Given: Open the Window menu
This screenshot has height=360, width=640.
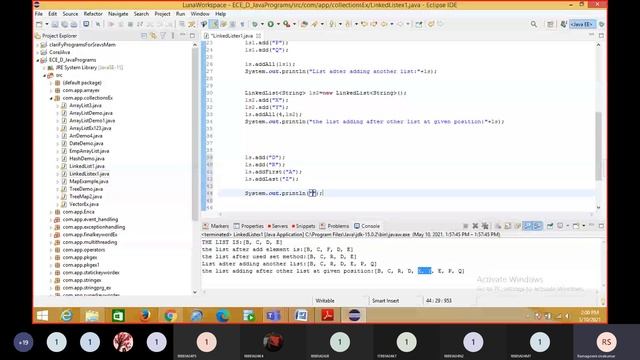Looking at the screenshot, I should (200, 14).
